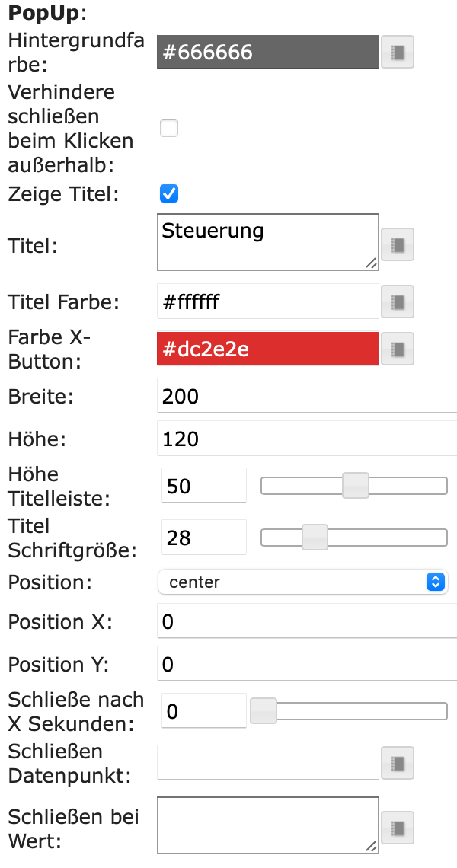457x868 pixels.
Task: Focus the Breite input field
Action: [306, 397]
